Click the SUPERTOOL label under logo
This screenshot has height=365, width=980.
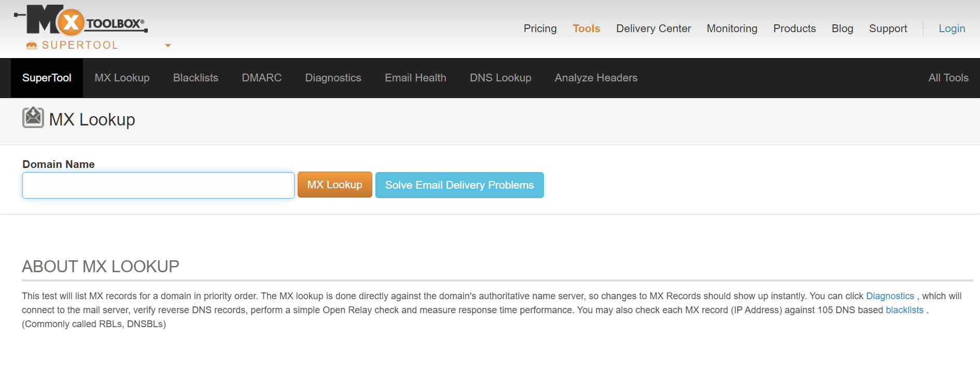[x=80, y=45]
